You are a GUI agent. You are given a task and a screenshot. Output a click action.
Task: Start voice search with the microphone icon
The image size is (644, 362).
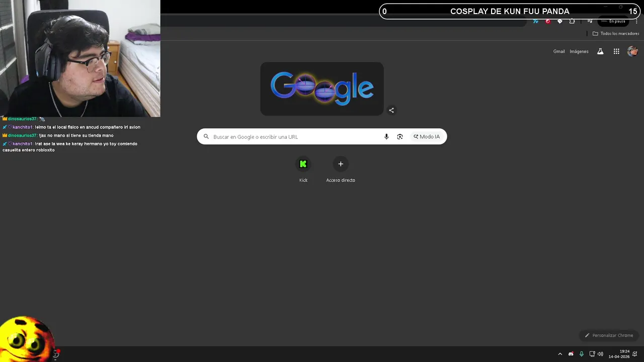click(x=386, y=137)
